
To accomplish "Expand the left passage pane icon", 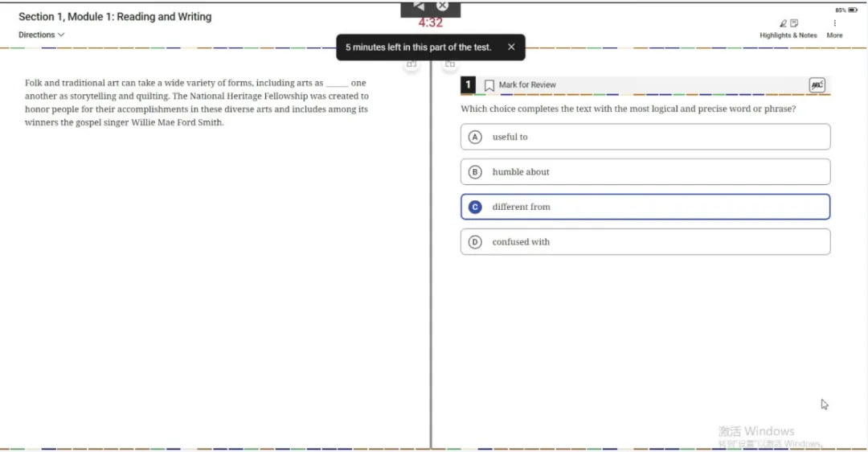I will coord(411,64).
